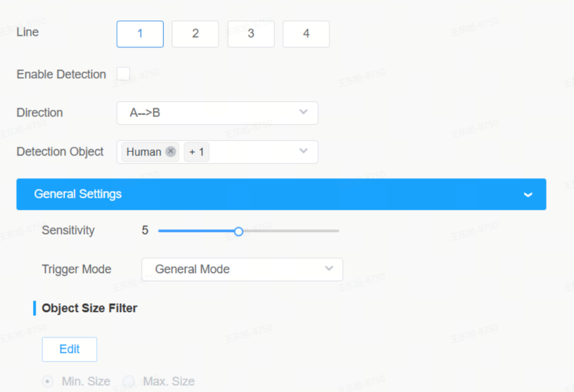The height and width of the screenshot is (392, 574).
Task: Open the Direction dropdown showing A-->B
Action: (218, 112)
